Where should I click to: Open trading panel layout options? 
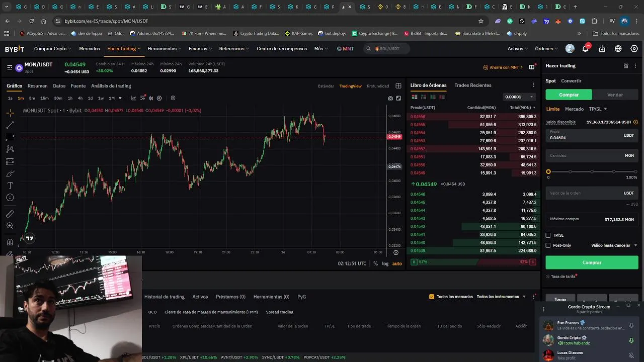(626, 66)
